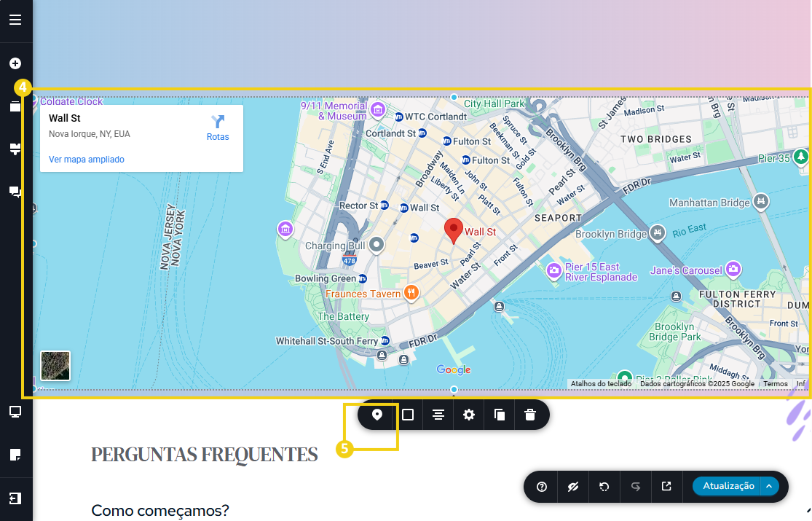Image resolution: width=812 pixels, height=521 pixels.
Task: Click the City Hall Park label
Action: tap(494, 103)
